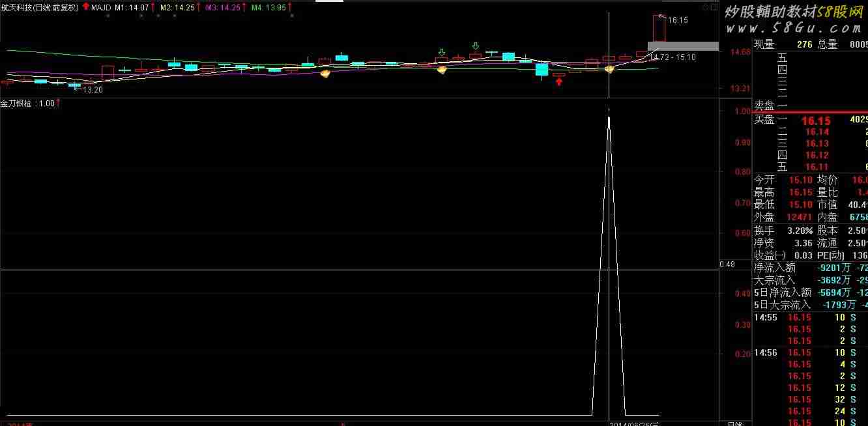Click the 14:55 trade time entry

click(765, 318)
